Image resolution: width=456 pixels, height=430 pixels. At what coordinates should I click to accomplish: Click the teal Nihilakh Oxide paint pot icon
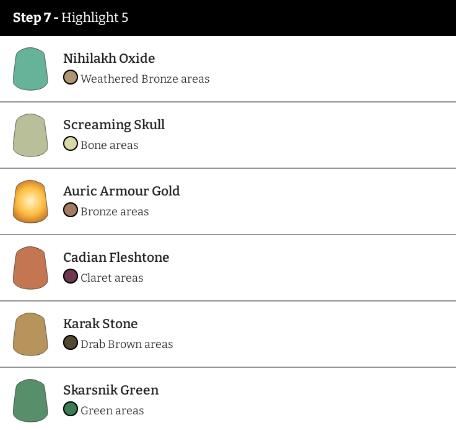(x=30, y=69)
